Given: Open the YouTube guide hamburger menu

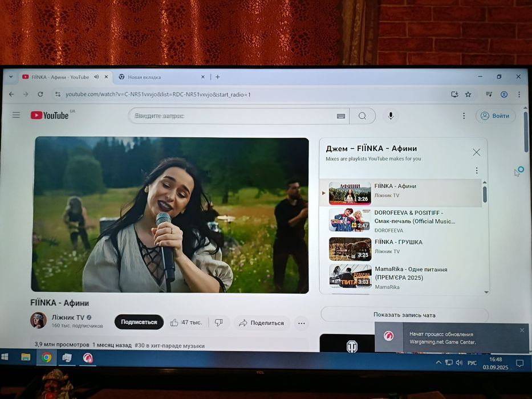Looking at the screenshot, I should 16,115.
